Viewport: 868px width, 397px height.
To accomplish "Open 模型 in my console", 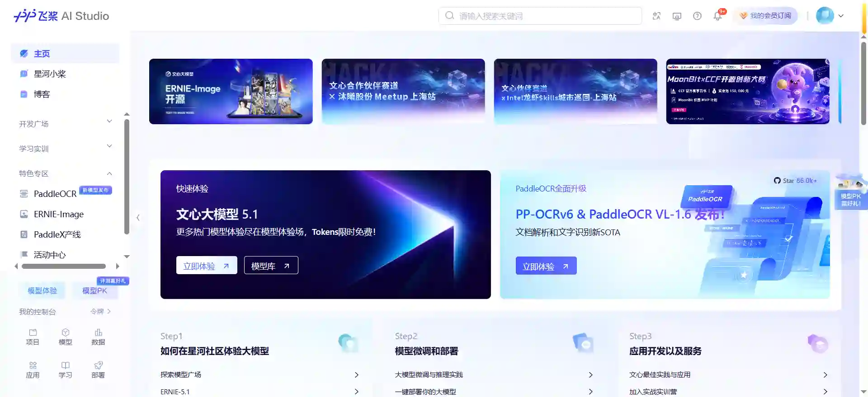I will pyautogui.click(x=66, y=337).
